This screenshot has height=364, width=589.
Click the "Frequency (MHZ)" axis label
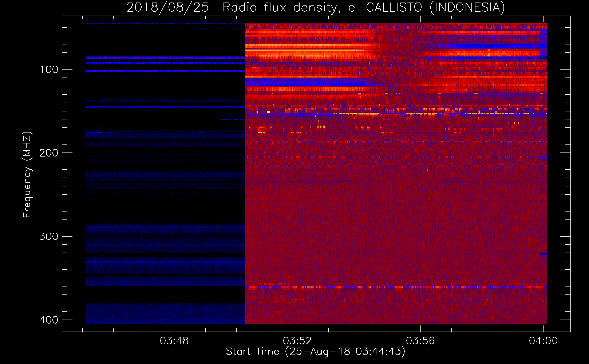click(x=27, y=174)
